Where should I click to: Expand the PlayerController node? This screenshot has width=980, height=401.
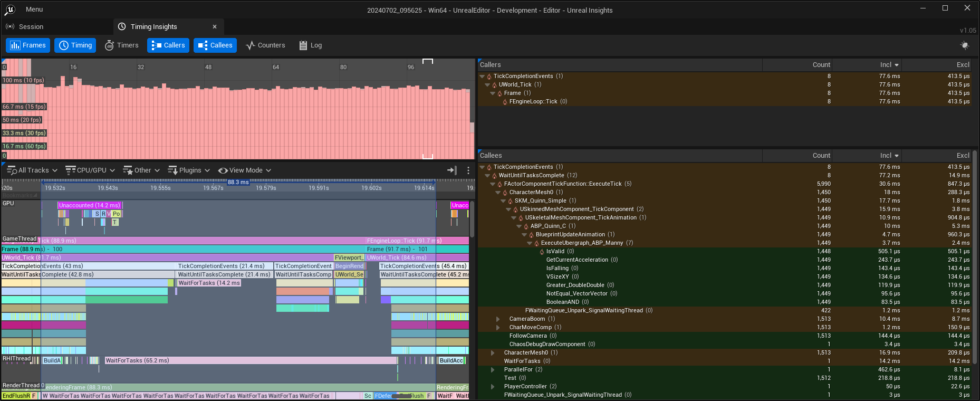click(493, 387)
